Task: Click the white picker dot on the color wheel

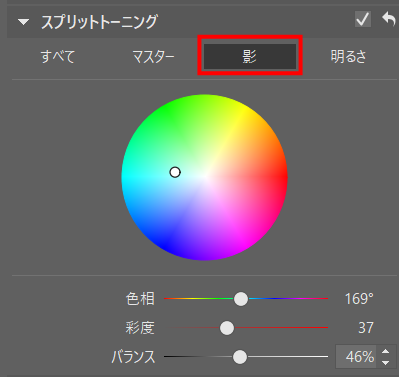Action: coord(175,172)
